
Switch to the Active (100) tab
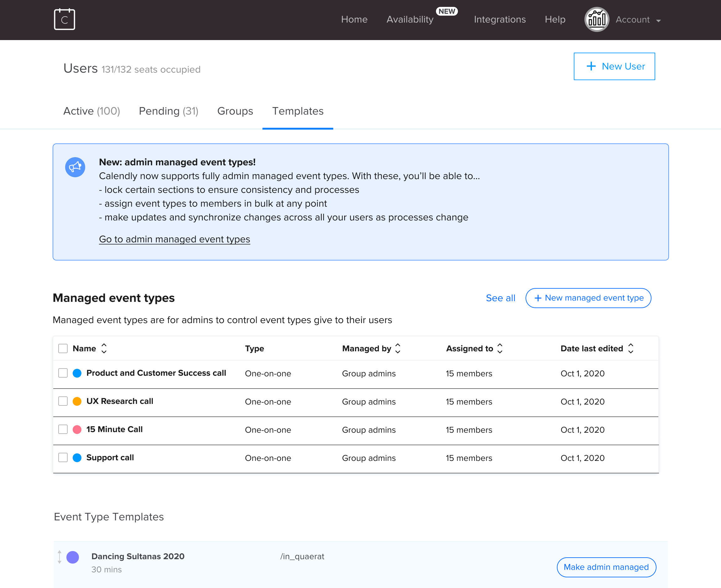[x=92, y=111]
